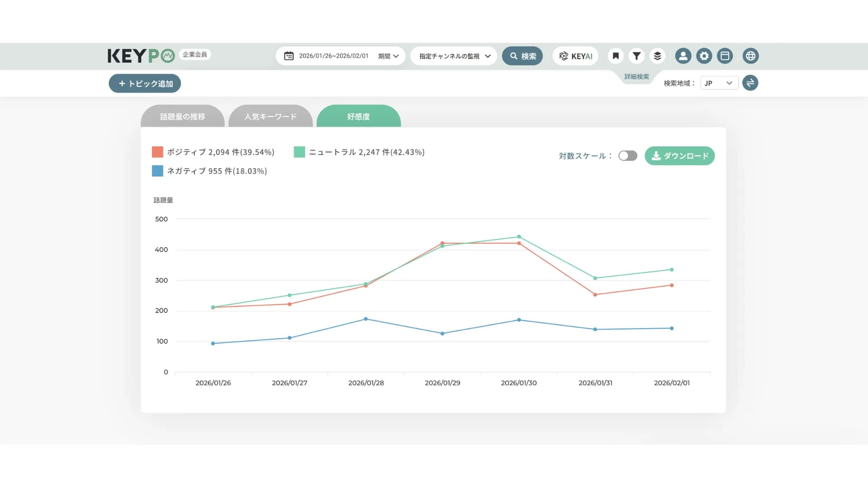The width and height of the screenshot is (868, 488).
Task: Click the stacked layers icon
Action: [x=657, y=56]
